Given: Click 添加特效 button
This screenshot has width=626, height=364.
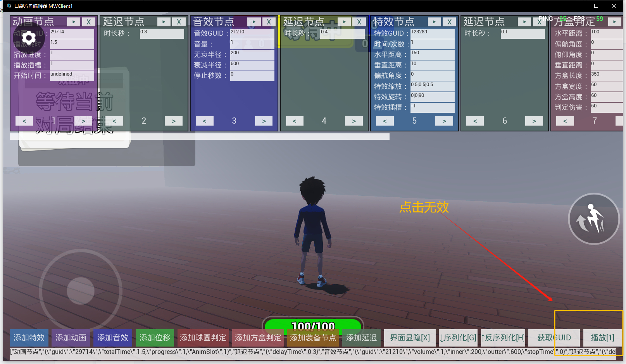Looking at the screenshot, I should [29, 338].
